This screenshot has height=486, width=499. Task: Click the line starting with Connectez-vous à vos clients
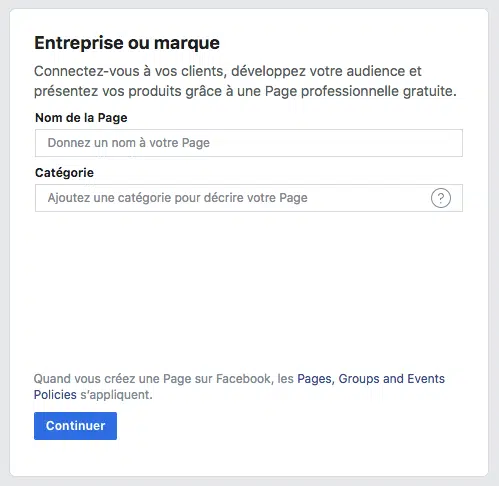228,71
